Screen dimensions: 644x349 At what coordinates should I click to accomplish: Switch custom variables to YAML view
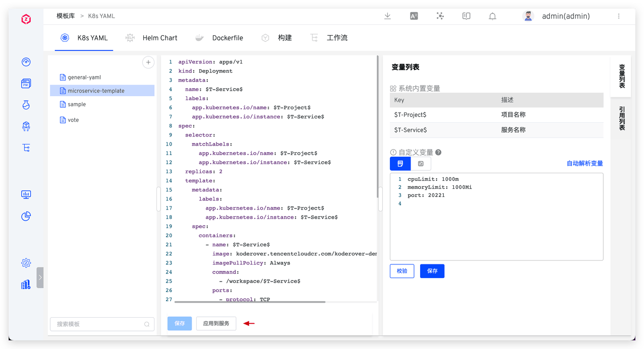click(x=400, y=164)
